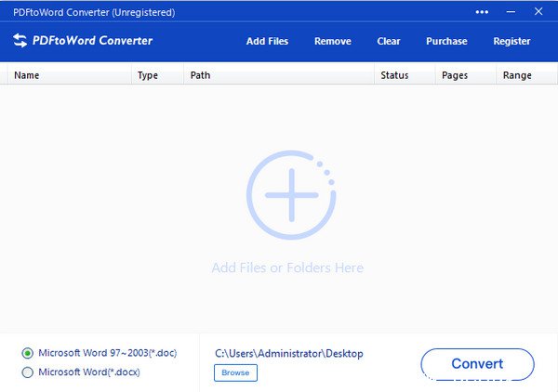Go to Register in the toolbar
The image size is (558, 392).
pos(511,41)
